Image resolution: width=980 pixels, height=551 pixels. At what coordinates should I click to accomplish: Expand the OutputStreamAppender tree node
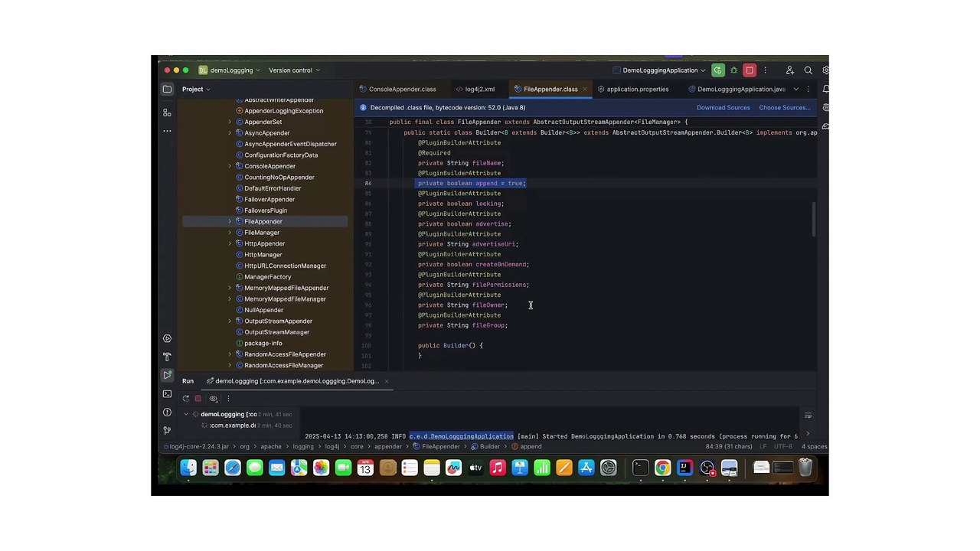tap(230, 321)
